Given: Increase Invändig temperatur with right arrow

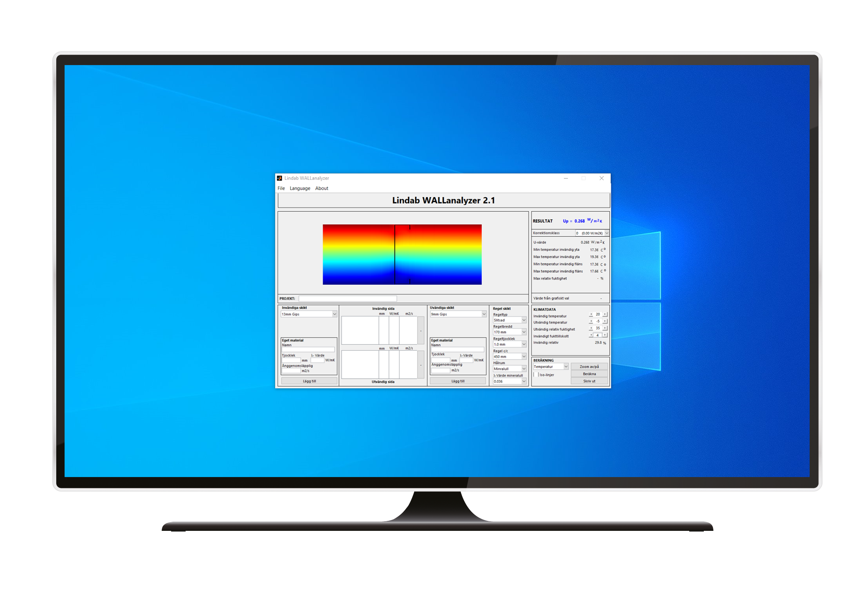Looking at the screenshot, I should click(605, 314).
